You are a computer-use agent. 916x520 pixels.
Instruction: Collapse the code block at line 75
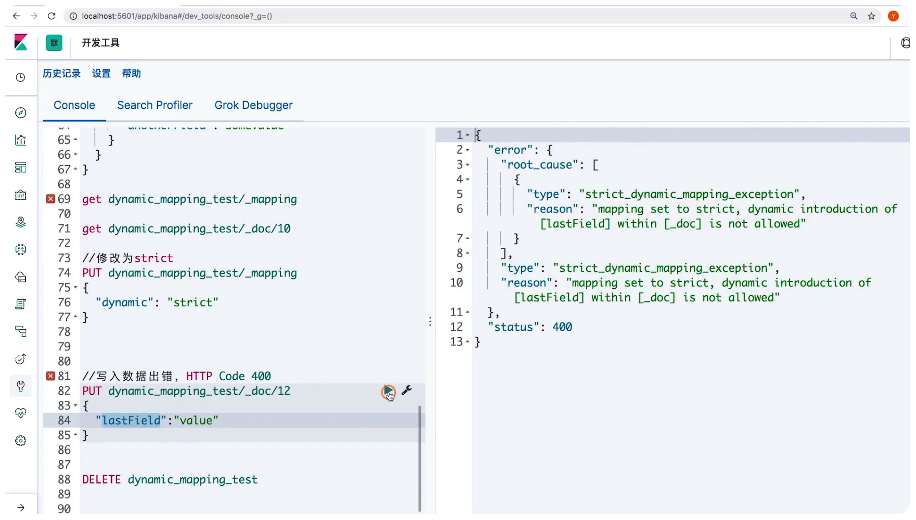point(77,288)
